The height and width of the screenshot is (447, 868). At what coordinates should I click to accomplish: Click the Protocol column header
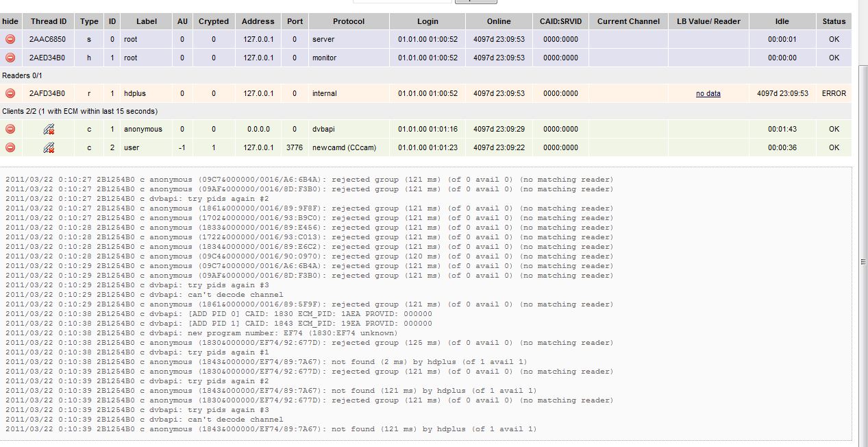[x=349, y=21]
